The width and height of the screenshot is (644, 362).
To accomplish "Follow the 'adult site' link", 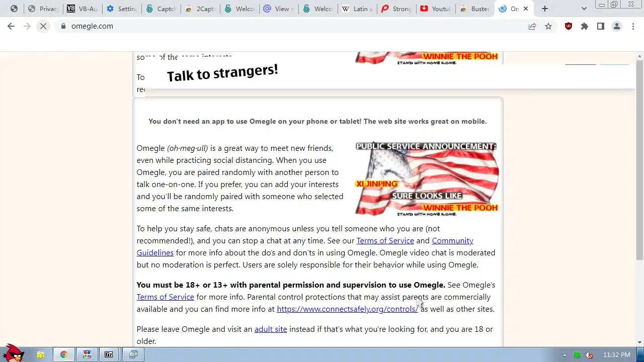I will click(x=271, y=329).
